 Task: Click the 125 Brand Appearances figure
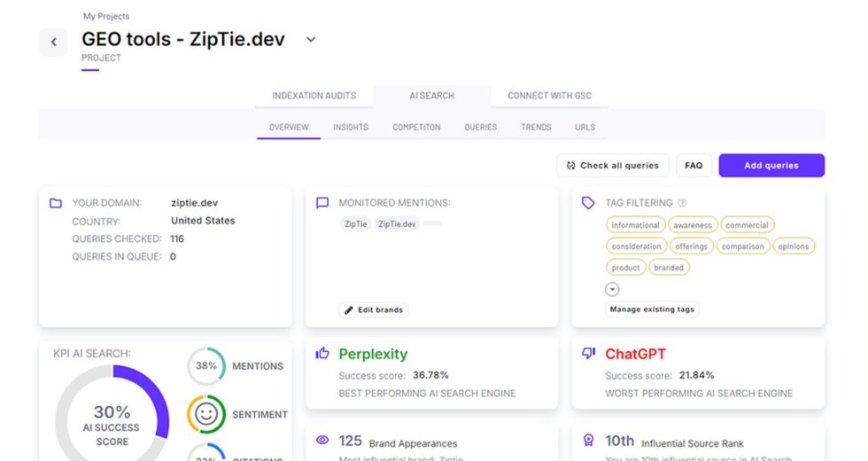tap(350, 441)
